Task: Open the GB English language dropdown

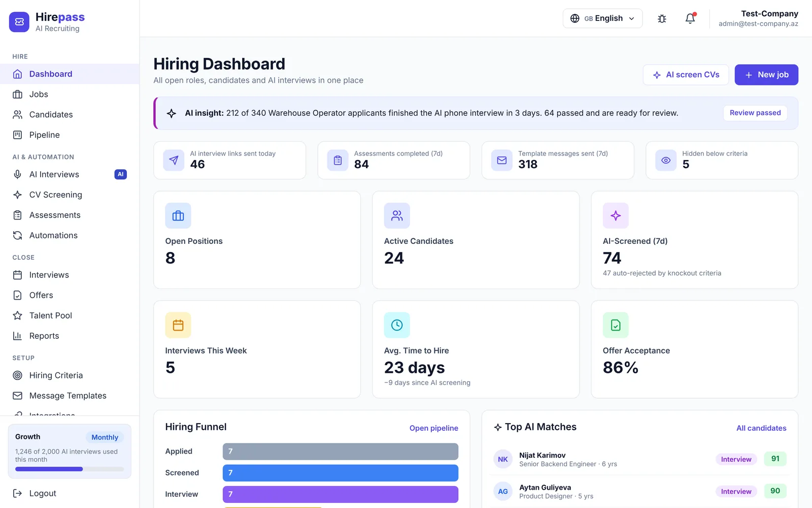Action: pos(602,18)
